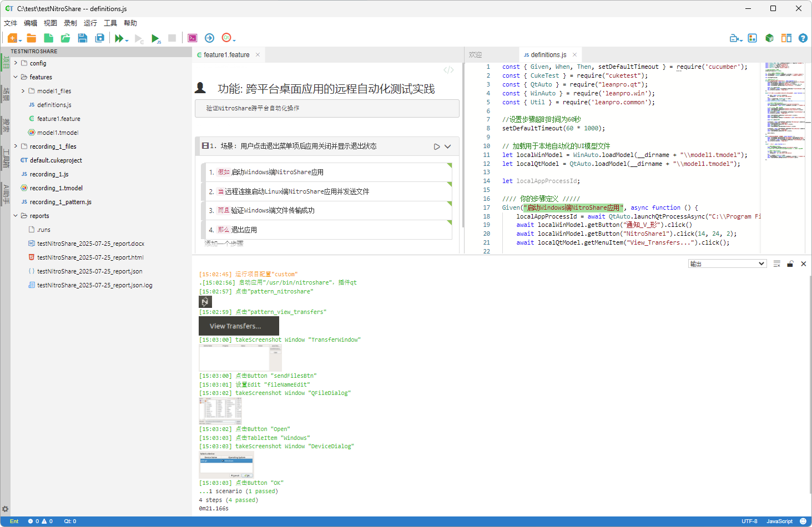The image size is (812, 527).
Task: Toggle the two-column layout icon in toolbar
Action: pyautogui.click(x=786, y=38)
